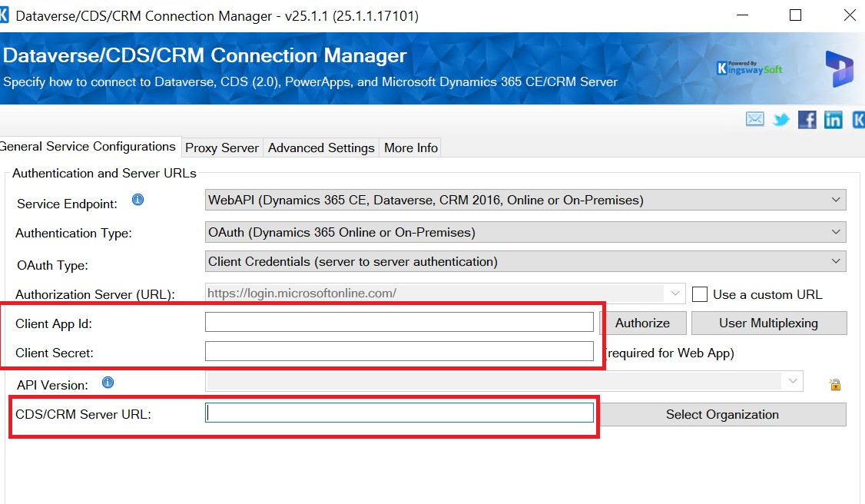
Task: Click the Dynamics 365 logo in banner
Action: click(x=839, y=69)
